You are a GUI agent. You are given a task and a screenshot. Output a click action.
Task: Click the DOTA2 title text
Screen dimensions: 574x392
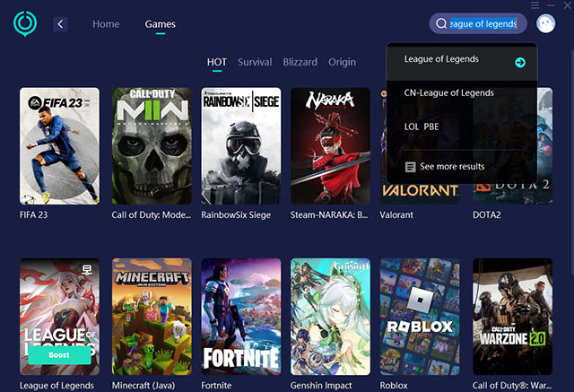tap(486, 215)
